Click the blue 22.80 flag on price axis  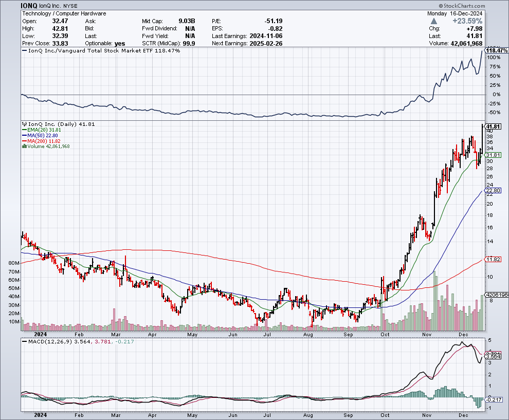click(x=493, y=190)
